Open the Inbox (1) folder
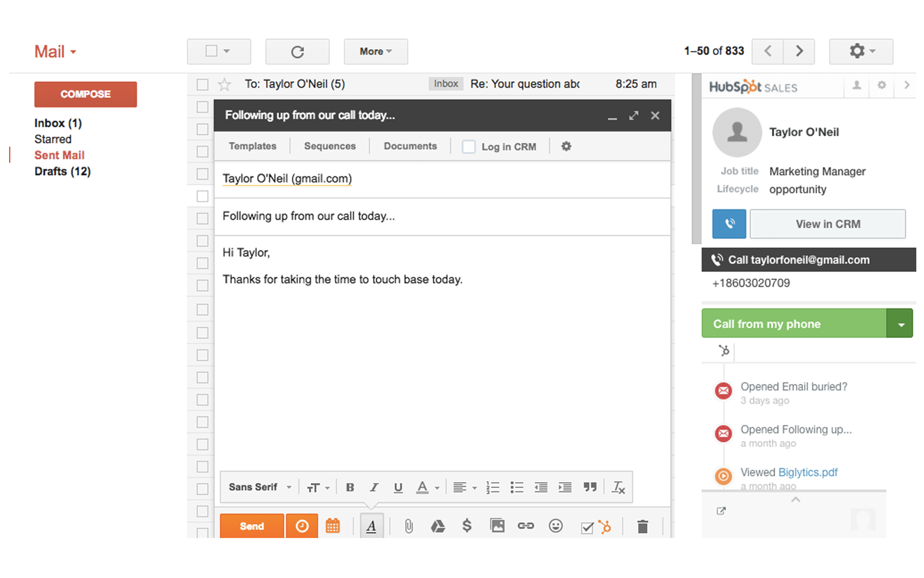This screenshot has height=578, width=924. (58, 123)
